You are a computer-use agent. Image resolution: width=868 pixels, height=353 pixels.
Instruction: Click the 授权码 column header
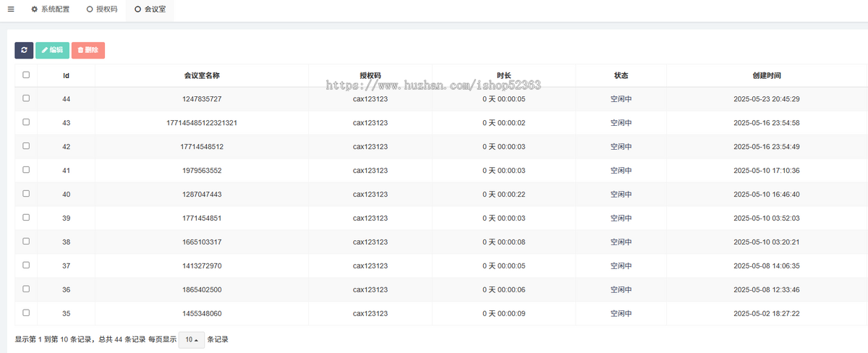coord(370,75)
